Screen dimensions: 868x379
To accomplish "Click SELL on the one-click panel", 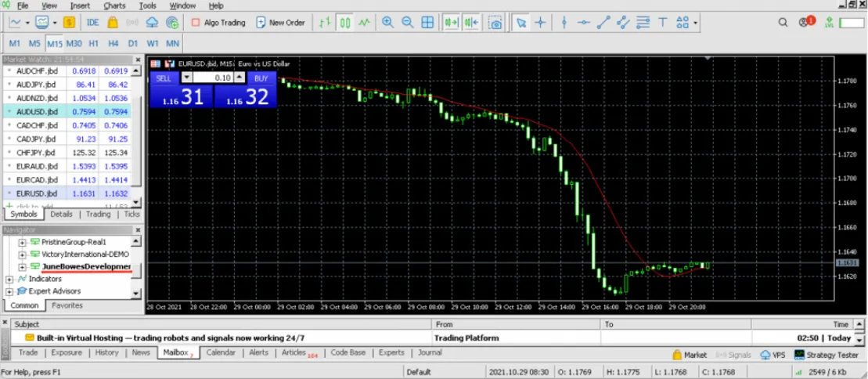I will (x=164, y=78).
